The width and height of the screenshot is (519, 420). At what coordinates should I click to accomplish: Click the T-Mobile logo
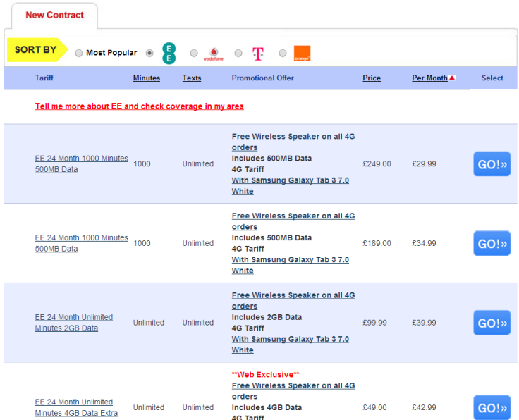click(258, 54)
